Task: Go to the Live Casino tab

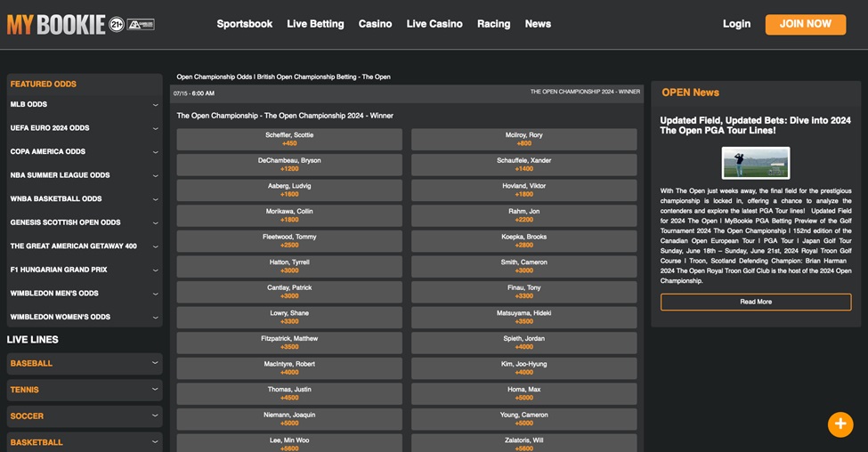Action: tap(434, 24)
